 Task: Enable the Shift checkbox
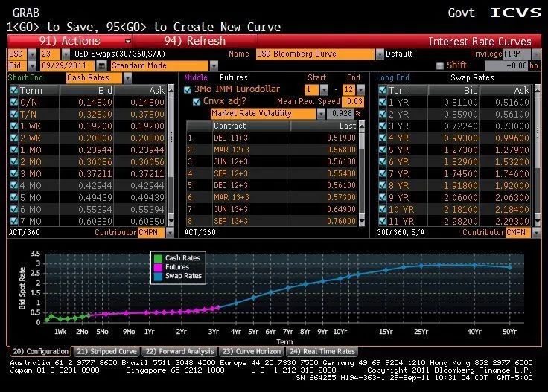point(441,66)
